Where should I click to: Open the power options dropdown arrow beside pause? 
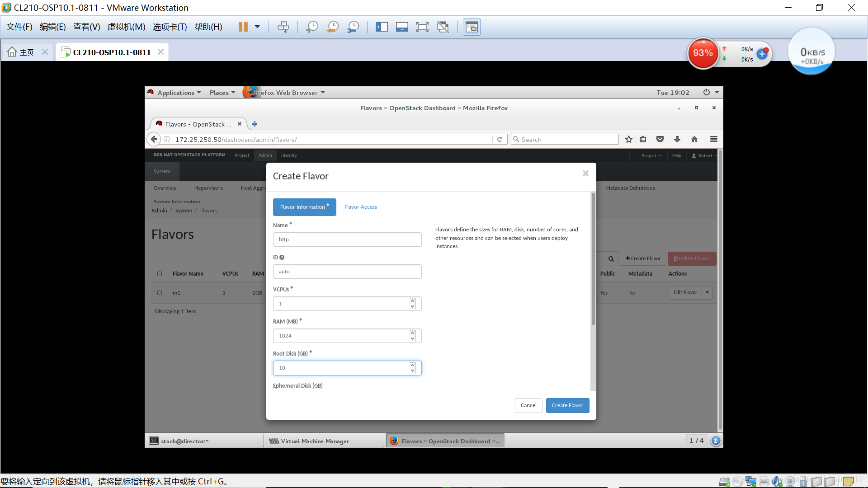[x=257, y=27]
